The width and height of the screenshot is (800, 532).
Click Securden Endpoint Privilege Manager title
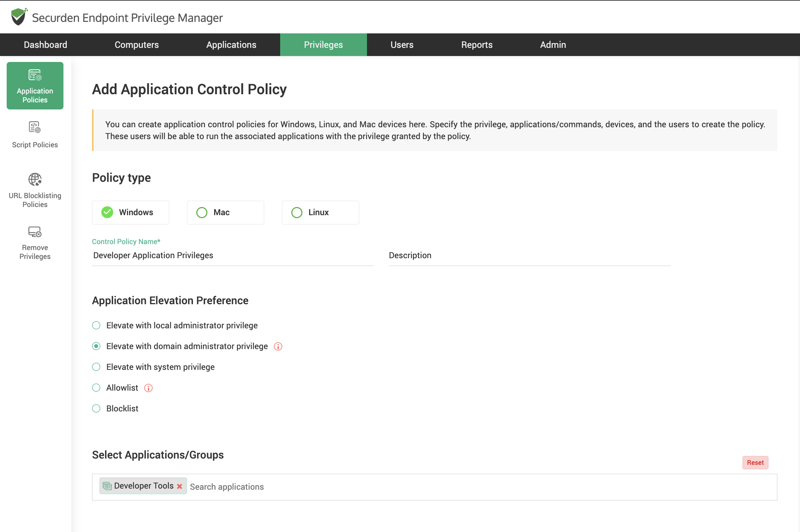click(127, 18)
